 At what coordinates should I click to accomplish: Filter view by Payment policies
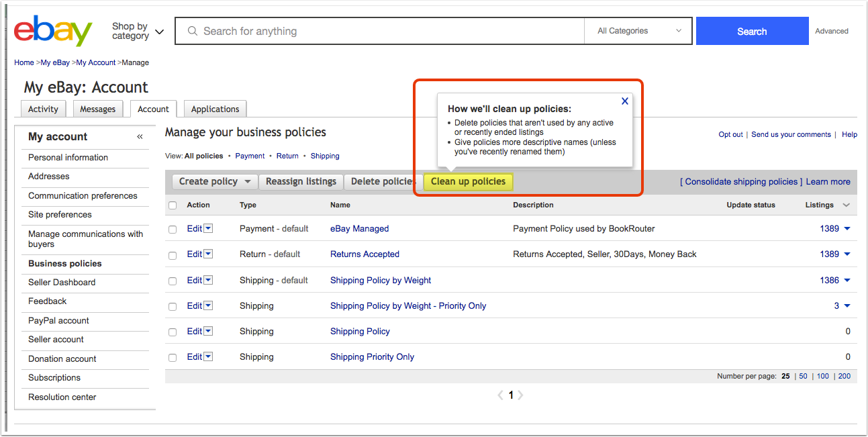[250, 156]
